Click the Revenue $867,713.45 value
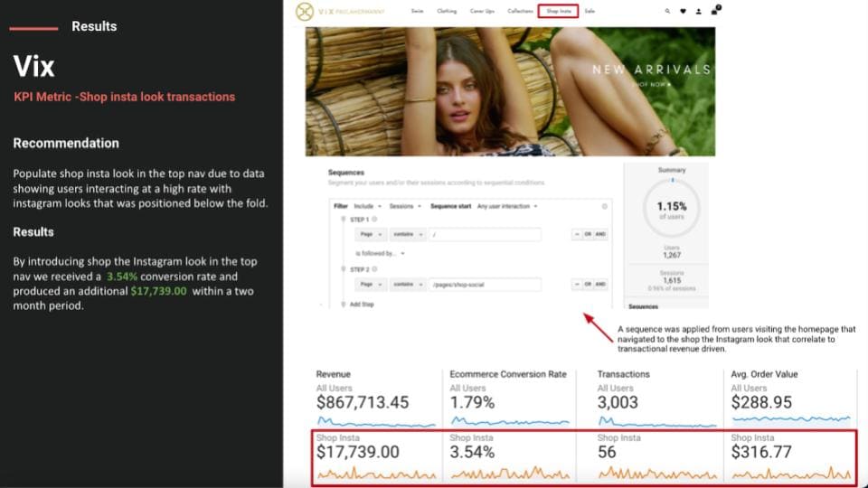 pos(363,402)
